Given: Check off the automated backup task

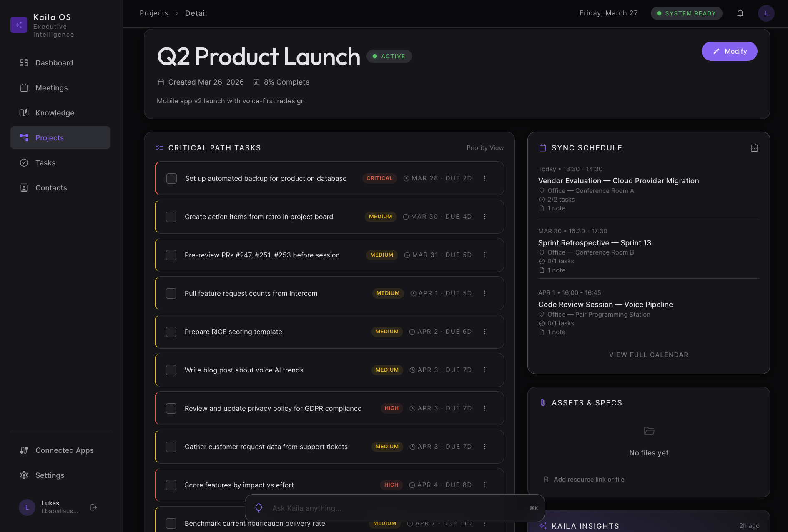Looking at the screenshot, I should click(171, 178).
